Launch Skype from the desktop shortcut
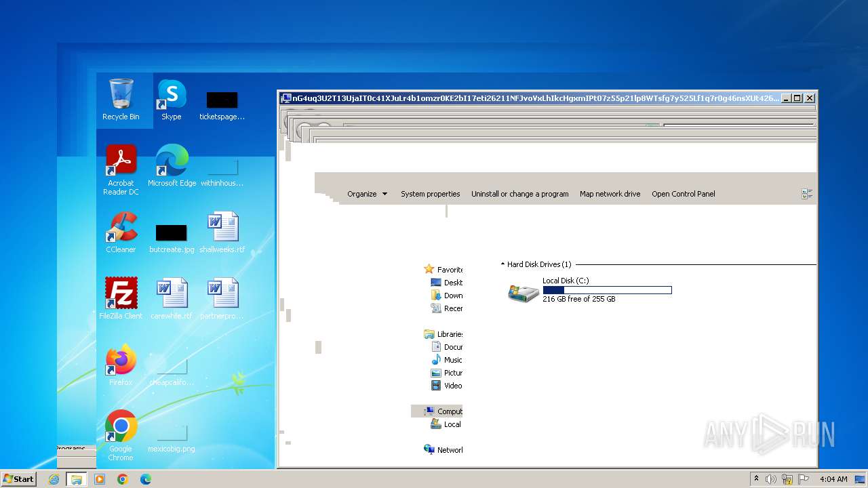Viewport: 868px width, 488px height. pyautogui.click(x=172, y=100)
